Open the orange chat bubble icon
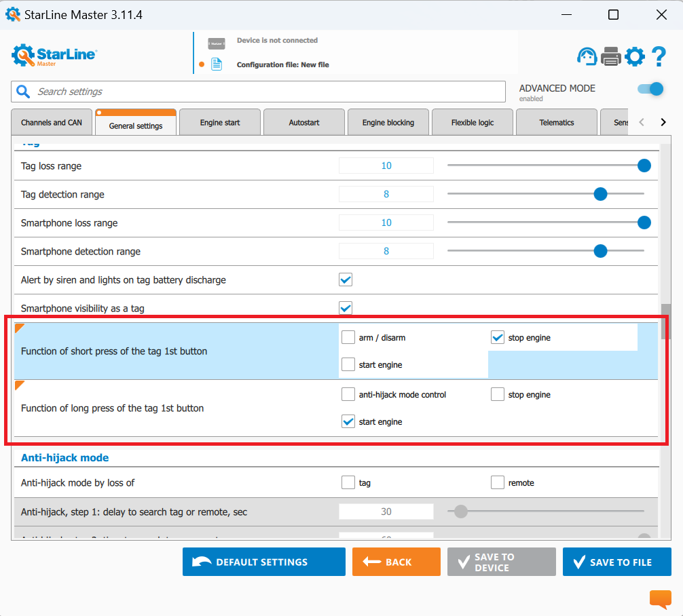The height and width of the screenshot is (616, 683). pos(661,599)
